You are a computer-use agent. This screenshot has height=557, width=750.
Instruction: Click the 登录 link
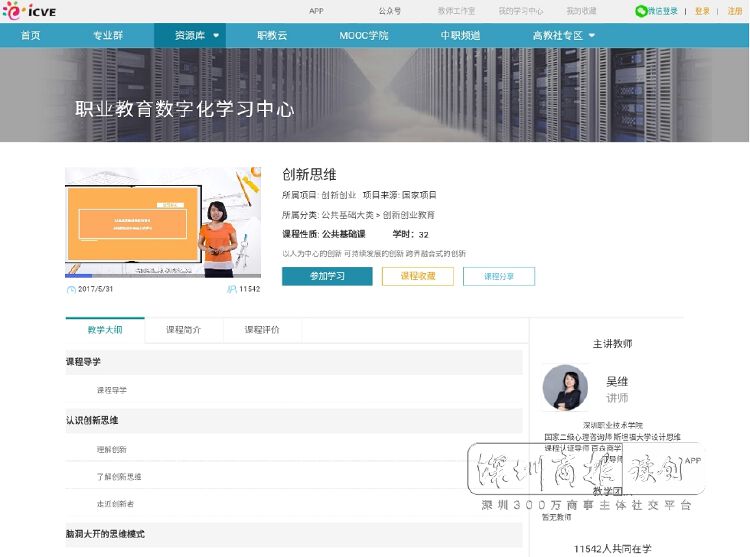pos(702,11)
